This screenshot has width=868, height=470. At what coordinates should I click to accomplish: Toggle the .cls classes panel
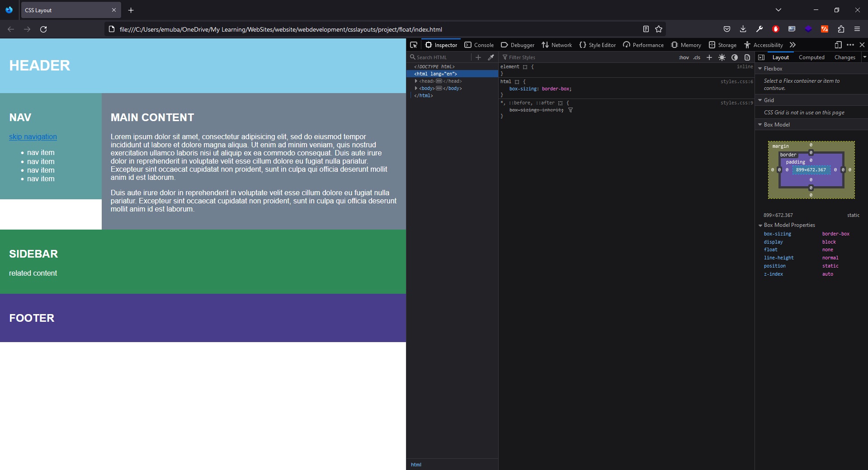coord(697,57)
